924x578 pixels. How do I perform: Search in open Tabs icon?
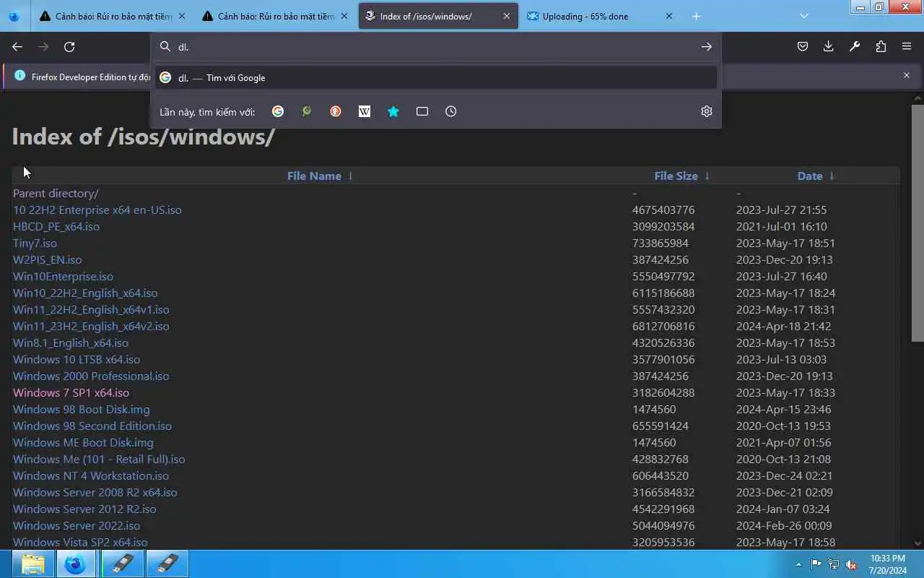pyautogui.click(x=422, y=111)
